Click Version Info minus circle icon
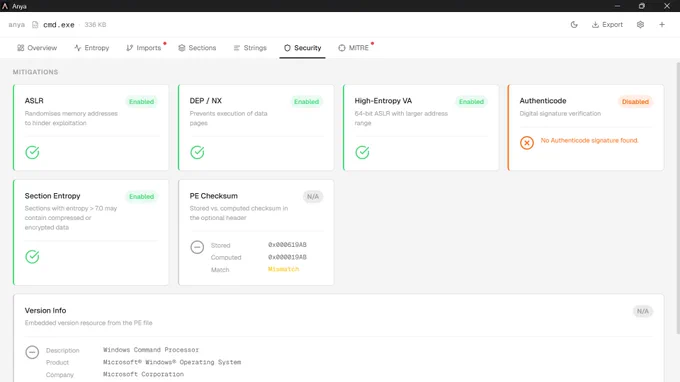 (x=32, y=352)
